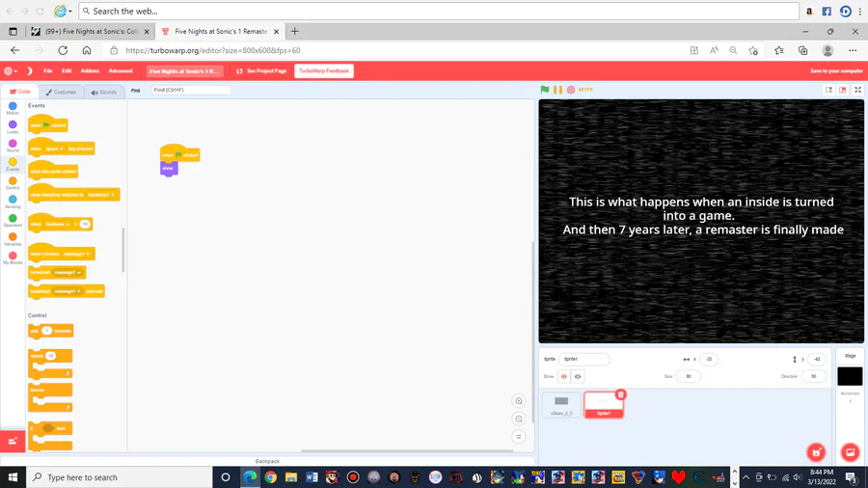Edit the sprite name field

pyautogui.click(x=584, y=359)
